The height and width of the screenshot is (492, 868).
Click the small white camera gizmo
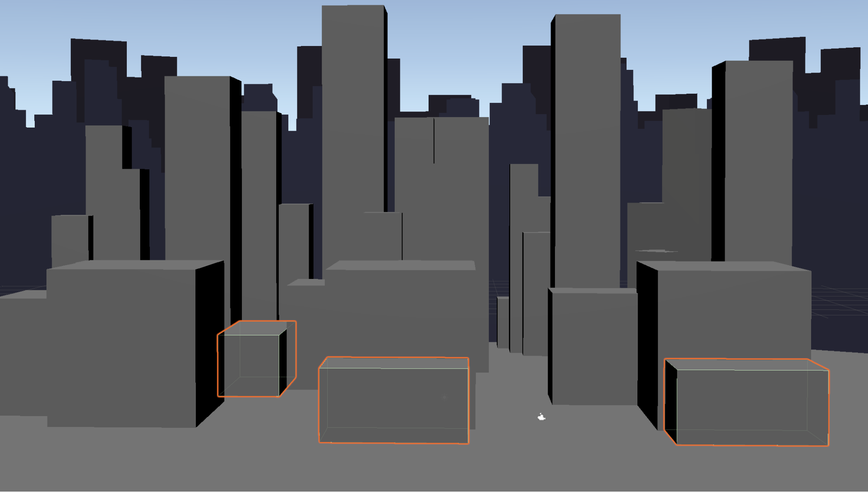[x=541, y=417]
